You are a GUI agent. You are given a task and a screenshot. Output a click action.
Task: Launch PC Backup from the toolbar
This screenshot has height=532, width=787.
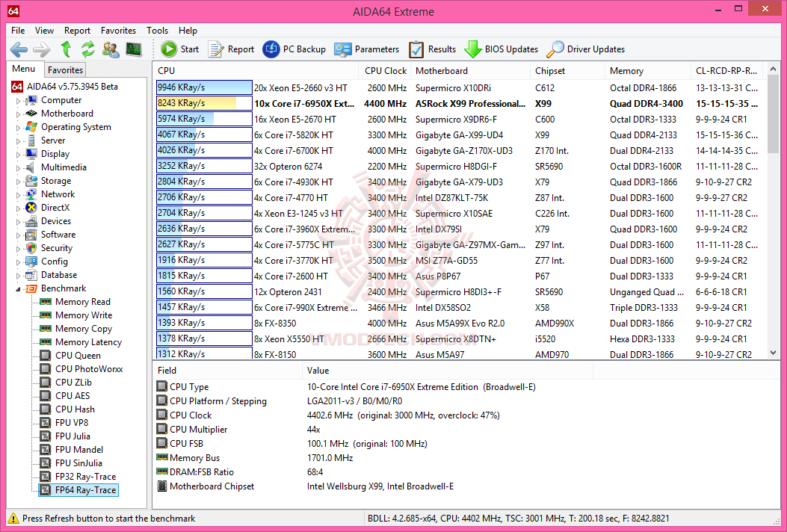[x=294, y=49]
